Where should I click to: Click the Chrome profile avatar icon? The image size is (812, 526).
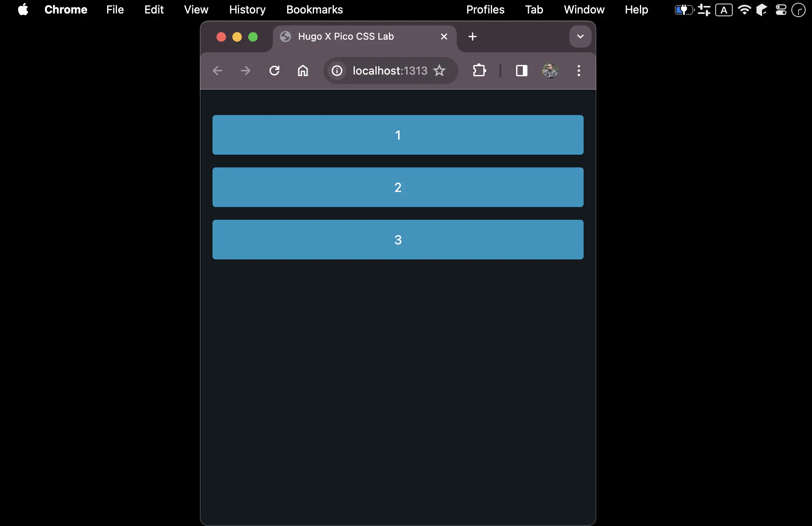click(x=549, y=71)
